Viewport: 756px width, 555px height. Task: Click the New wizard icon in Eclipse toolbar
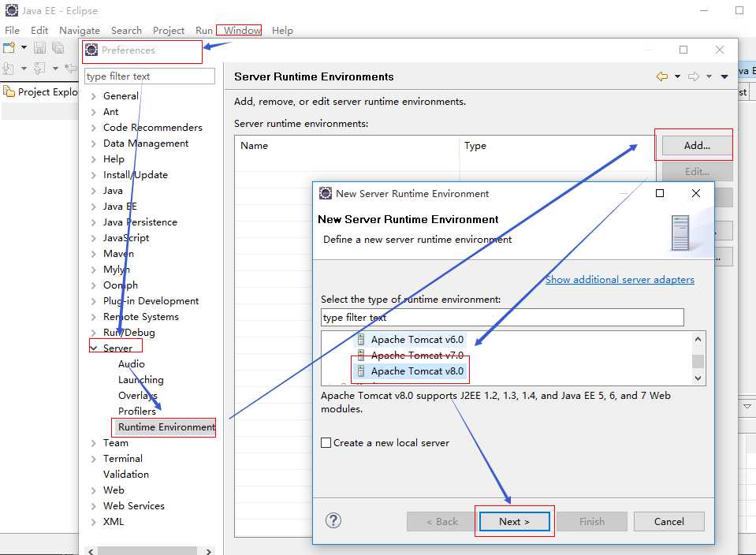(x=9, y=48)
